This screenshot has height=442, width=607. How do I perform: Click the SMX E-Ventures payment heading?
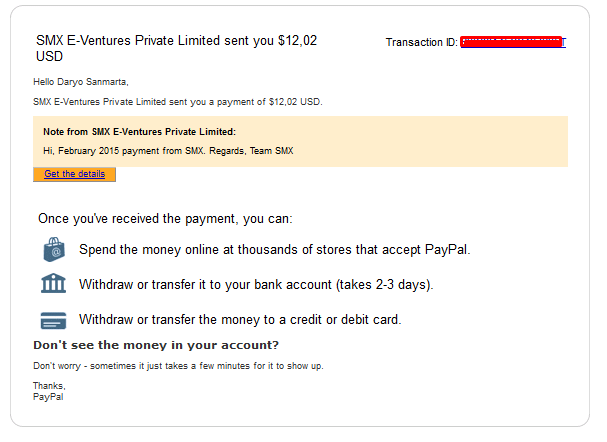(x=177, y=48)
